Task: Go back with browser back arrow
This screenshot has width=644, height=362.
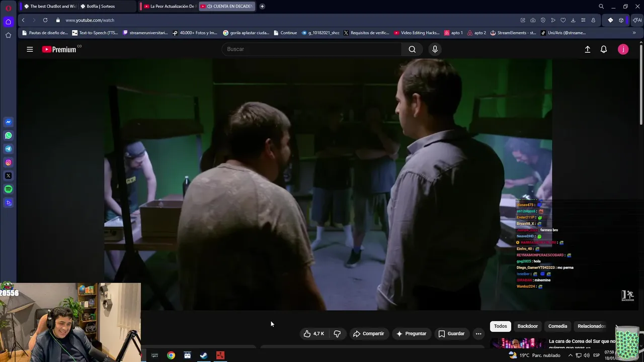Action: pos(23,20)
